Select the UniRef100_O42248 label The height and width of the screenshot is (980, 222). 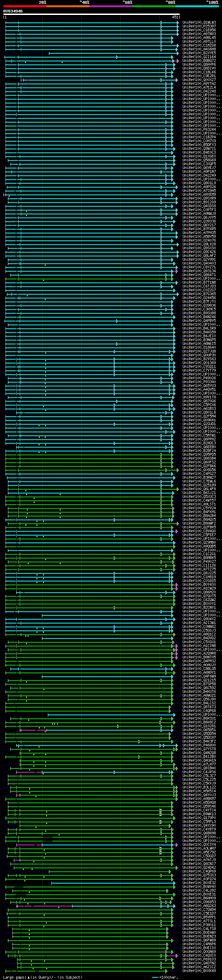click(x=199, y=91)
